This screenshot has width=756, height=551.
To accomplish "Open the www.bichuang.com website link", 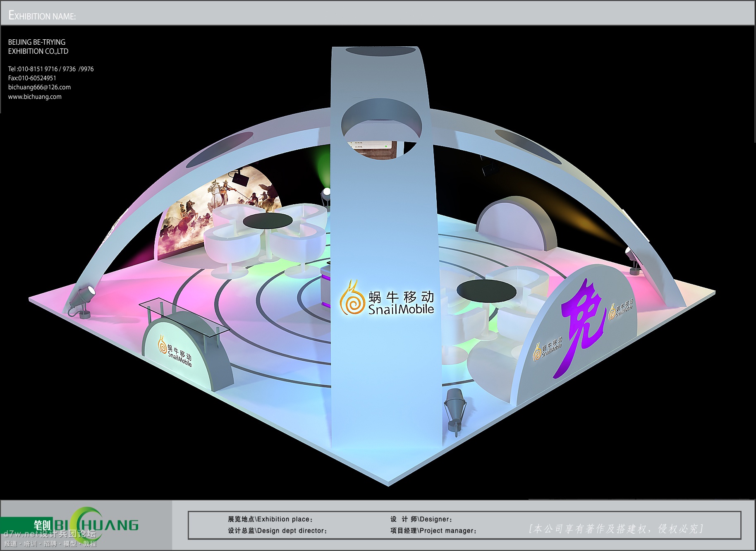I will point(35,97).
